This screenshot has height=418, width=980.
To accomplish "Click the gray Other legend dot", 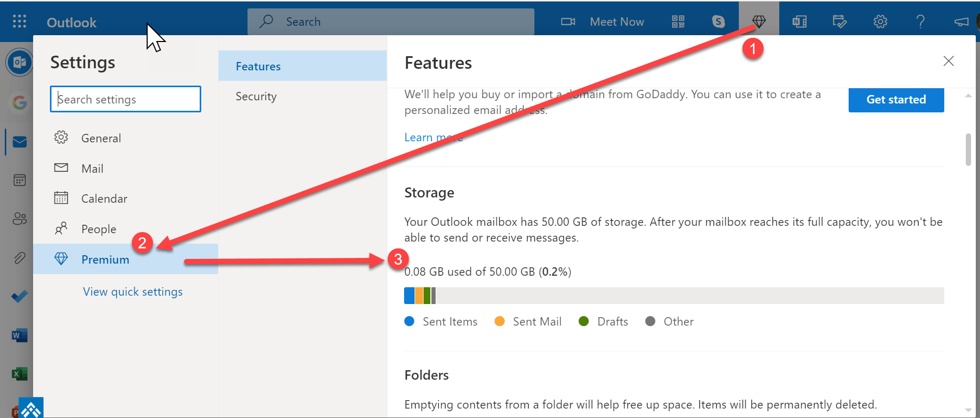I will click(650, 321).
